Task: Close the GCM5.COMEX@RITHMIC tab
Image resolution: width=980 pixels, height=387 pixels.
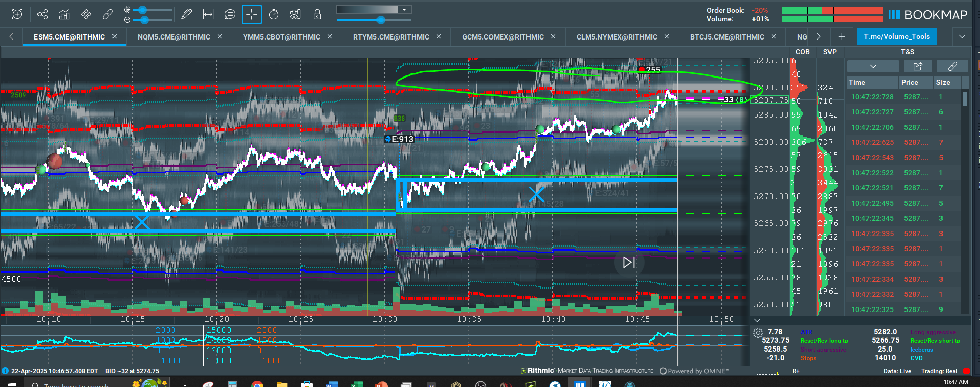Action: coord(553,36)
